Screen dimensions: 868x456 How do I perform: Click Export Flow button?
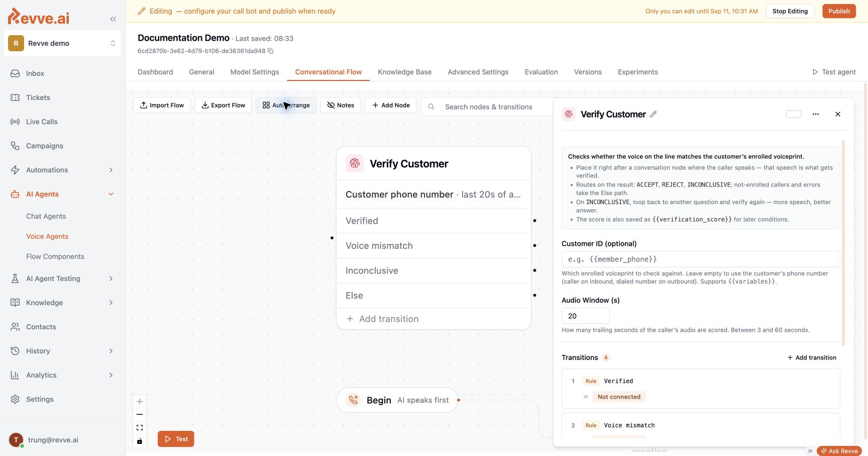[223, 105]
